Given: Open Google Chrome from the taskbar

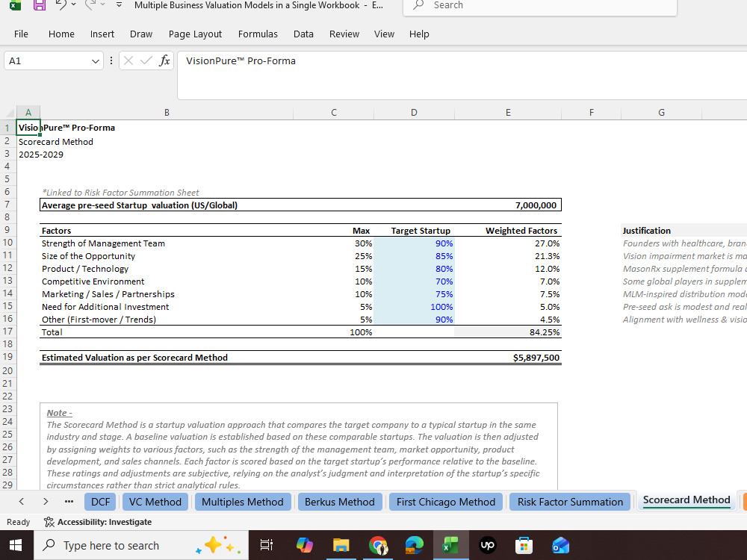Looking at the screenshot, I should point(378,545).
